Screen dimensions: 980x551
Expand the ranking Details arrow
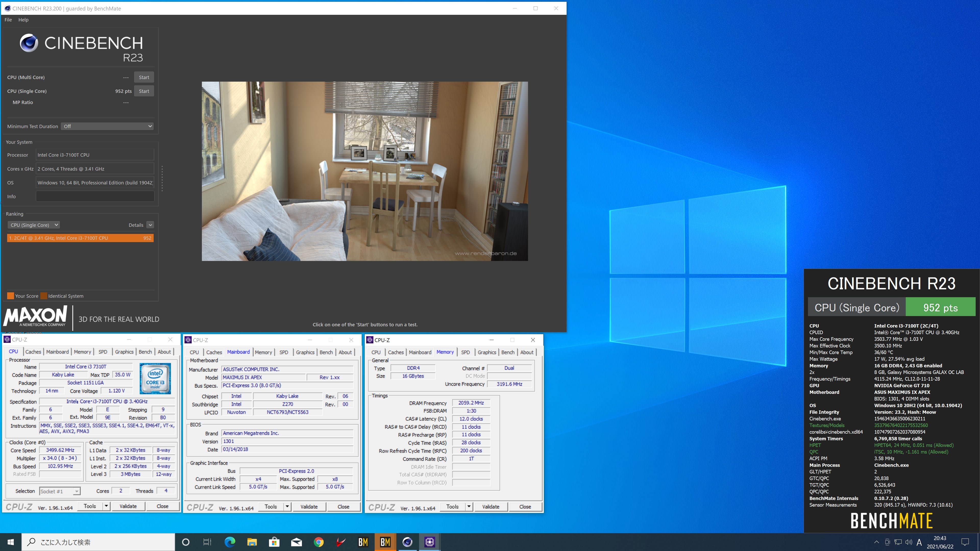coord(150,225)
